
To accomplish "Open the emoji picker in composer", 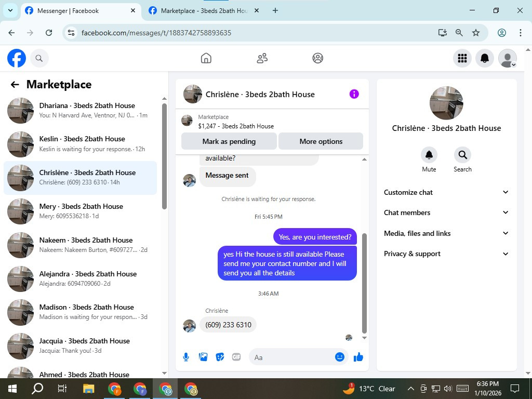I will coord(340,357).
